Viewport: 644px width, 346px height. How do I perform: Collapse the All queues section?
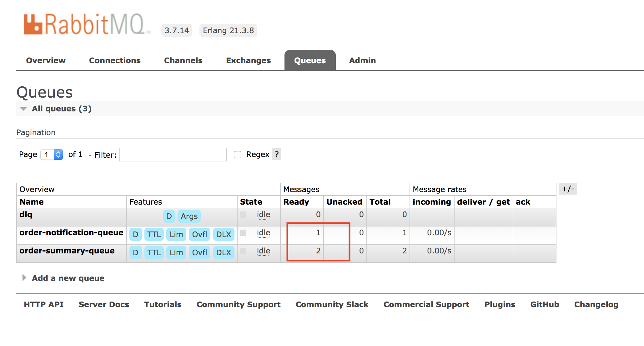62,109
